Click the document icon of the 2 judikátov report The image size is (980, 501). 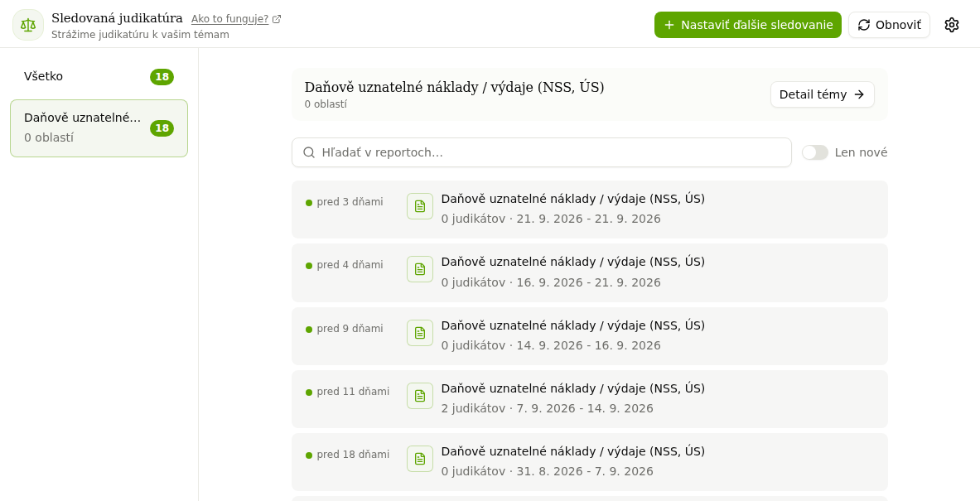pyautogui.click(x=420, y=396)
